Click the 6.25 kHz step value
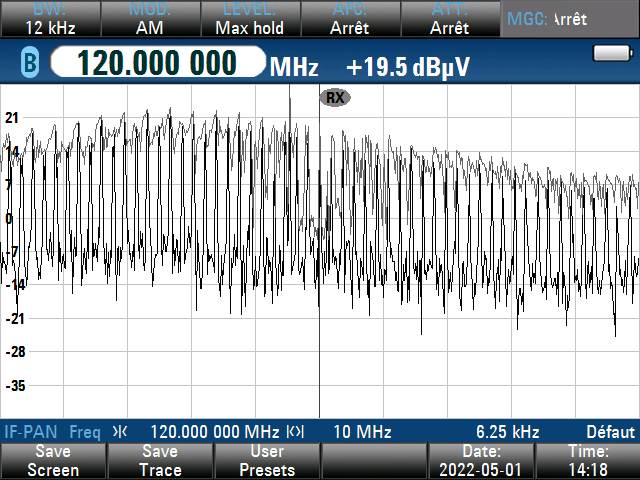Screen dimensions: 640x480 tap(507, 432)
